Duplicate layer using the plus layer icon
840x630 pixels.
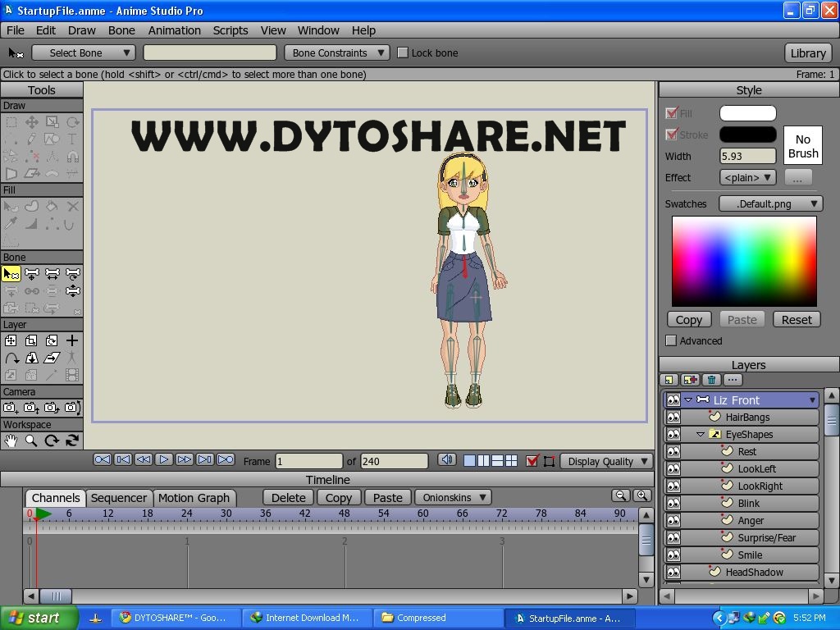coord(691,380)
